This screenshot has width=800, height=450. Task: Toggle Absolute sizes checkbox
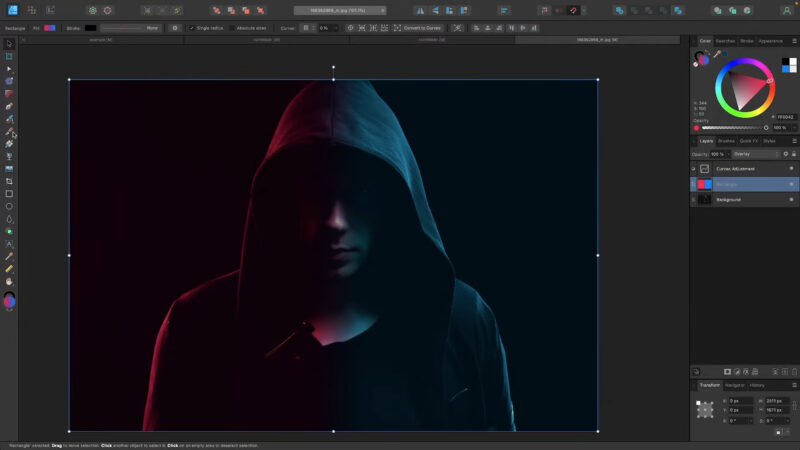[x=233, y=28]
